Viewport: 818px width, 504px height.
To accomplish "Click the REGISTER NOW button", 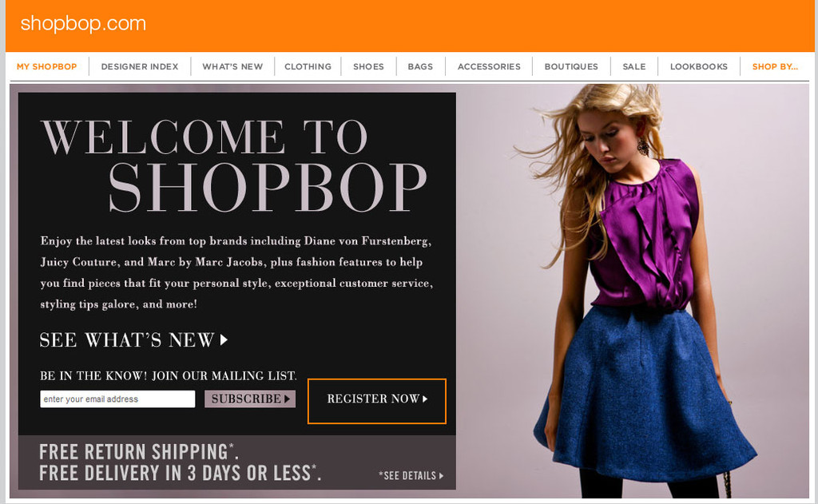I will click(377, 401).
